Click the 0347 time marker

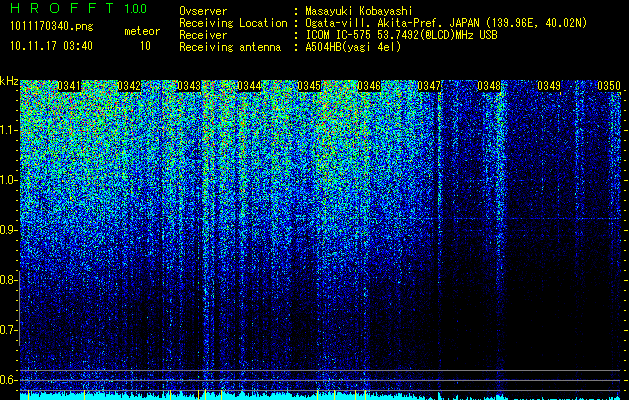coord(429,86)
